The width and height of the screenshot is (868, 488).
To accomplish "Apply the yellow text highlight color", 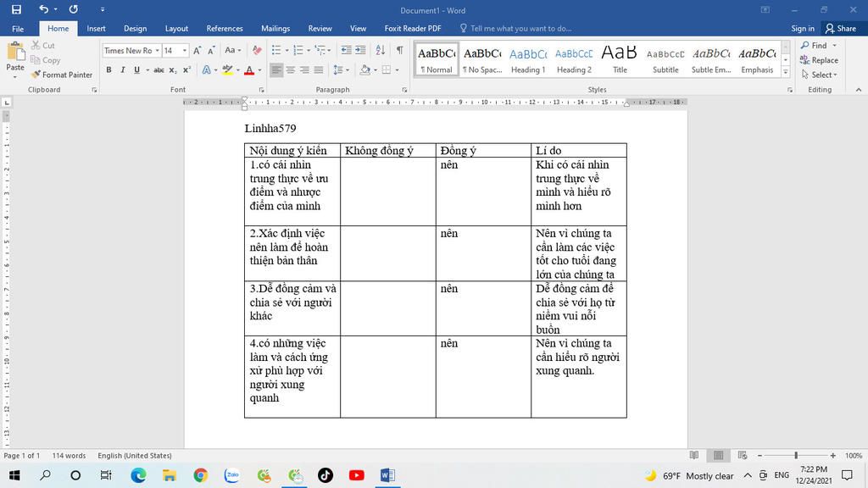I will point(227,70).
